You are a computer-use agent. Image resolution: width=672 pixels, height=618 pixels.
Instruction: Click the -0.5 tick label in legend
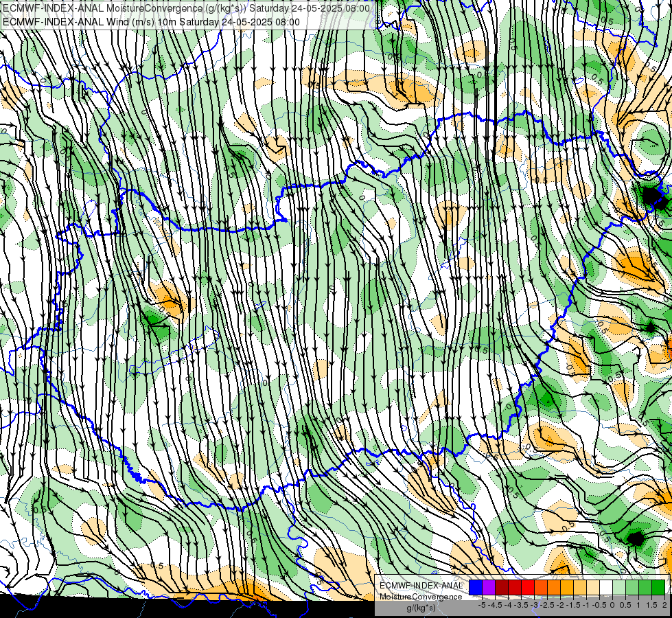click(x=599, y=605)
